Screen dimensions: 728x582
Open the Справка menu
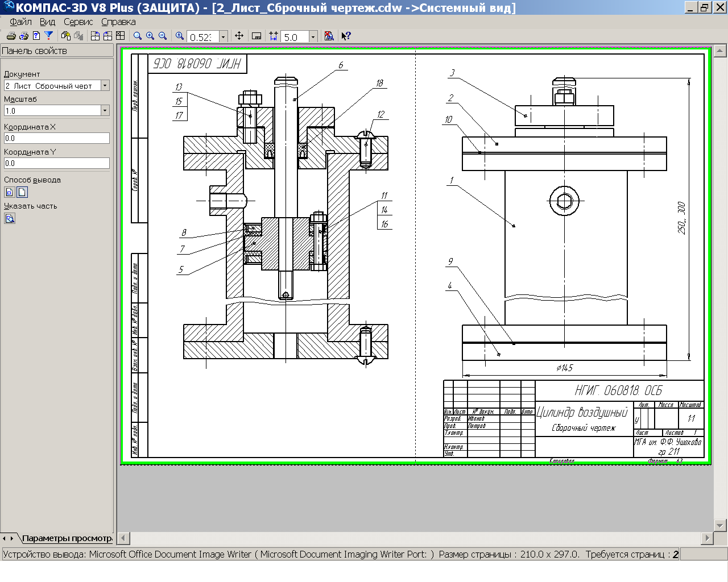click(x=118, y=22)
